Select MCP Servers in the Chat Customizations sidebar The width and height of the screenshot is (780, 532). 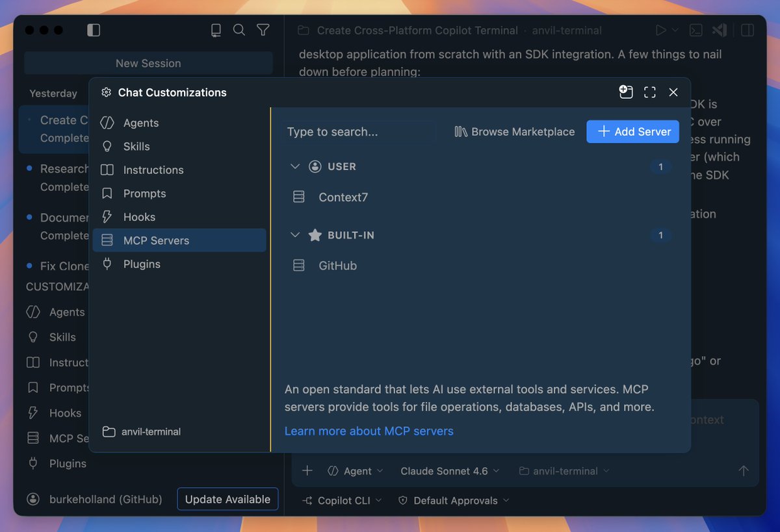pyautogui.click(x=179, y=240)
